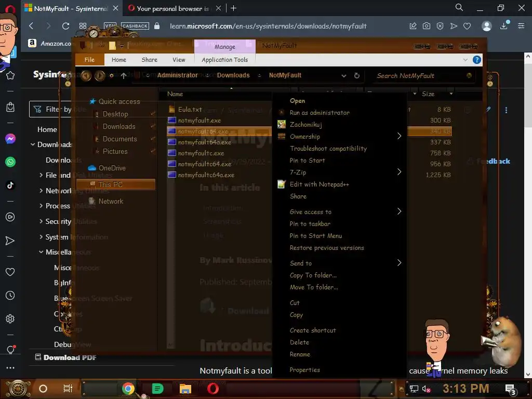Expand the Explorer ribbon chevron

[465, 60]
